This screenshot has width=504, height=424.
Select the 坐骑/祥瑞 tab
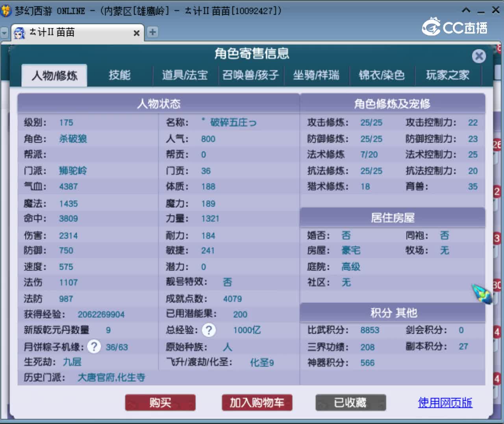[x=316, y=75]
